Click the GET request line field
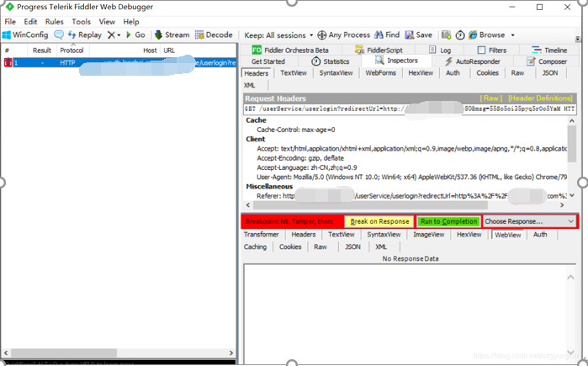588x366 pixels. click(x=410, y=109)
